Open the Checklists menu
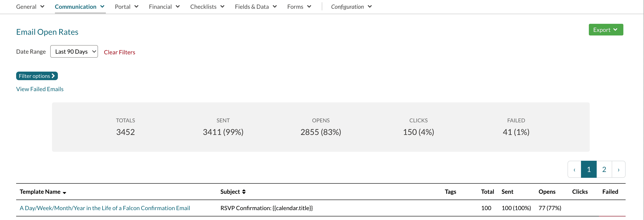Screen dimensions: 644x220 click(x=207, y=7)
